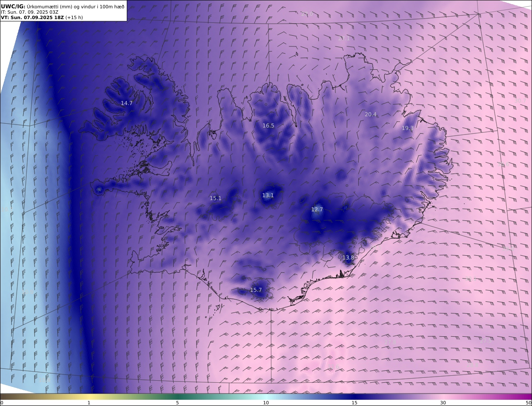This screenshot has width=532, height=406.
Task: Click the 16.5 value on the map
Action: [x=268, y=125]
